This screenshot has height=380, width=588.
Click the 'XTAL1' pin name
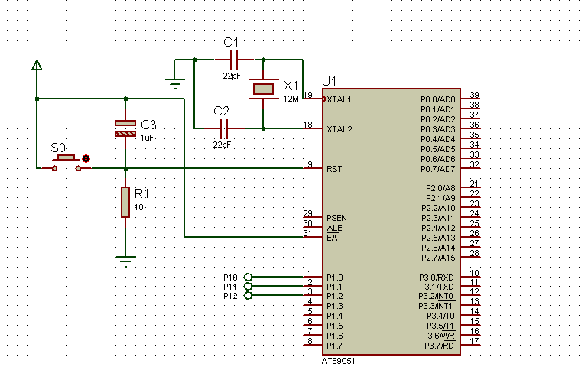coord(339,100)
